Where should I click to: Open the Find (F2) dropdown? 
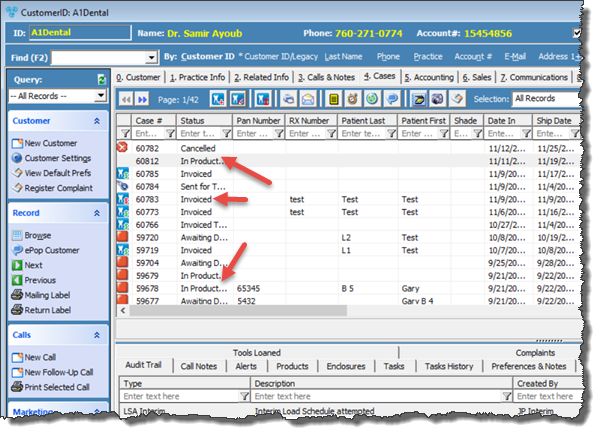[152, 58]
